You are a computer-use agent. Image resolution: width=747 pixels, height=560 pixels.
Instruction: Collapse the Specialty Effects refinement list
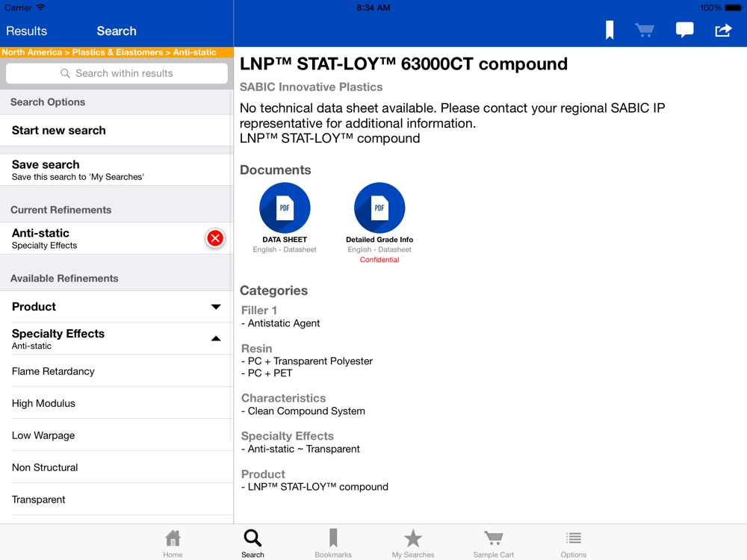click(216, 339)
